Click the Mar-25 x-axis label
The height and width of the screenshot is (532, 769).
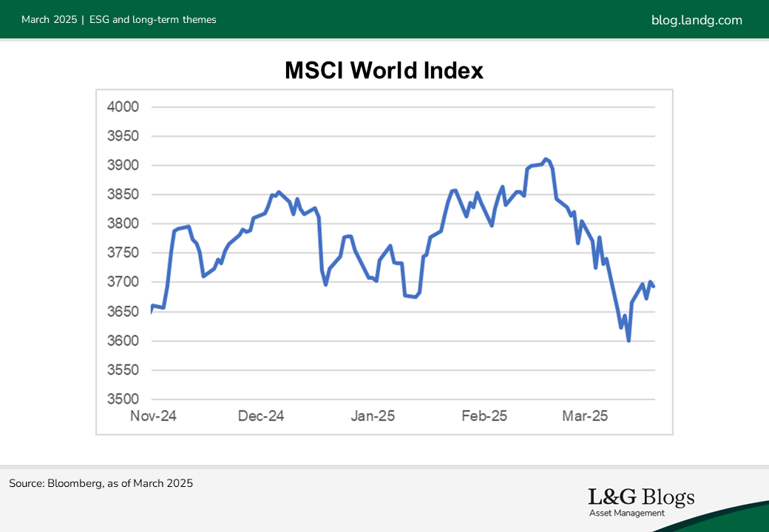point(585,416)
